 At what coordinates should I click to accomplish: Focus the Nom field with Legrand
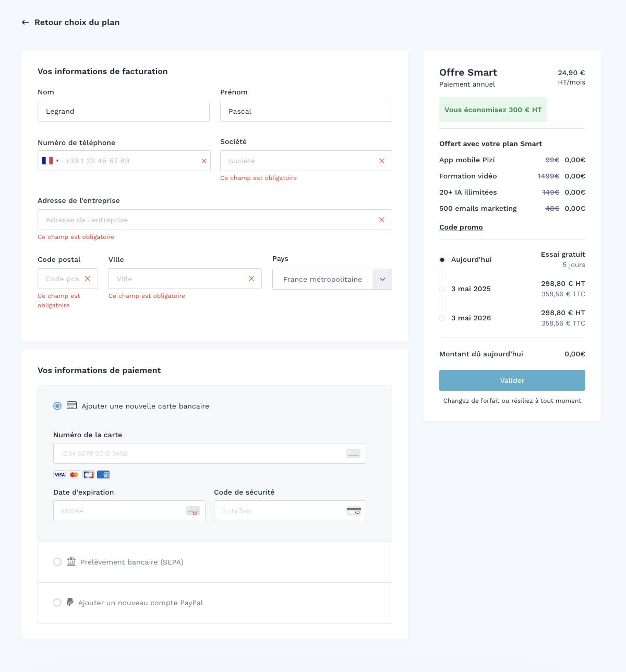(124, 111)
